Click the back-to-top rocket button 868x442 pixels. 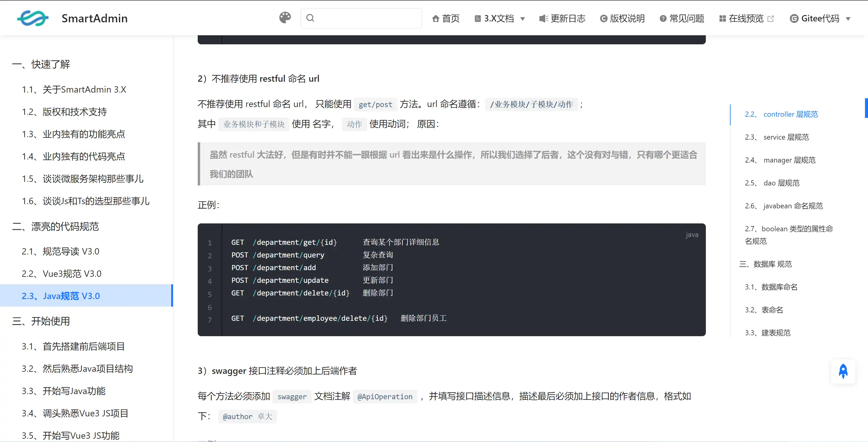pyautogui.click(x=843, y=371)
